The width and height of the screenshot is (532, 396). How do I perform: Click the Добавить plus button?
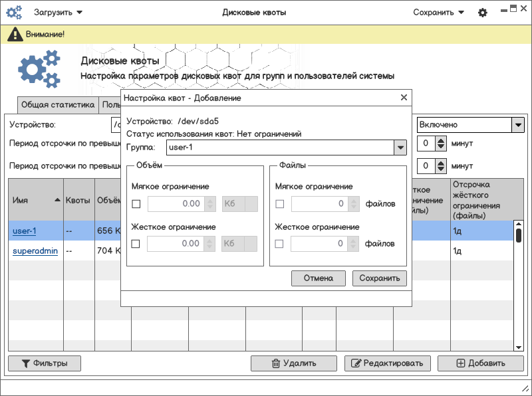(x=480, y=363)
